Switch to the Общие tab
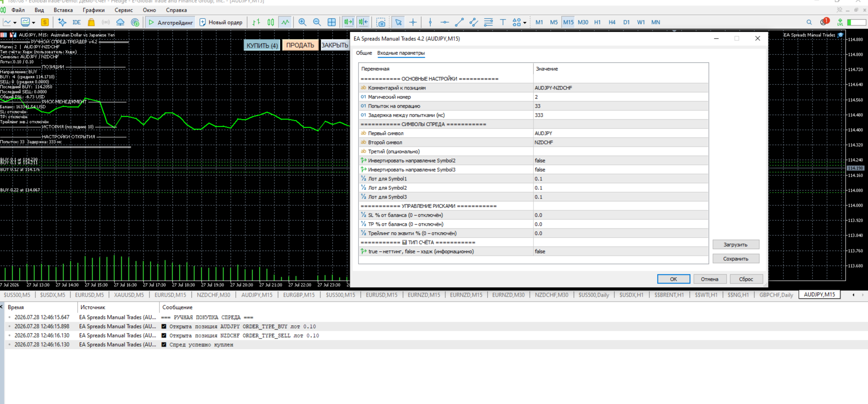 [x=364, y=53]
